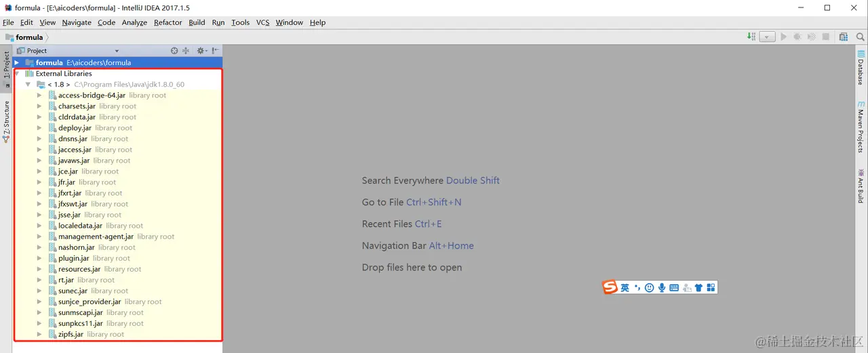This screenshot has height=353, width=868.
Task: Open the Tools menu
Action: [240, 22]
